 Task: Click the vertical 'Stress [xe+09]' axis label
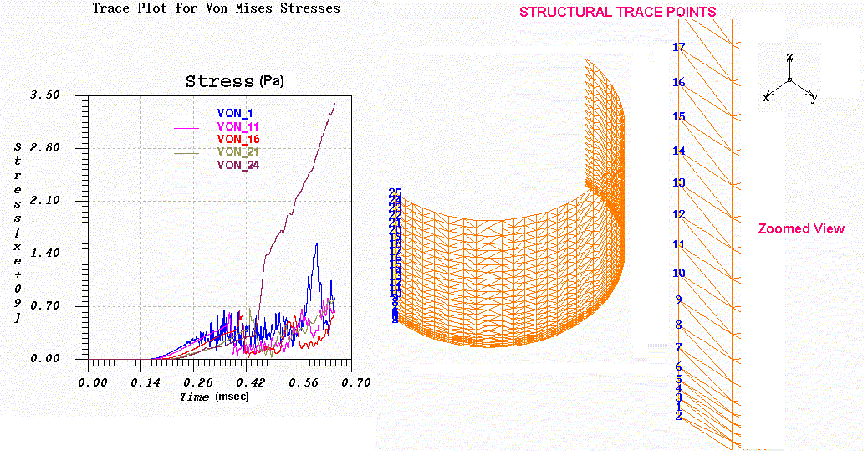click(18, 233)
